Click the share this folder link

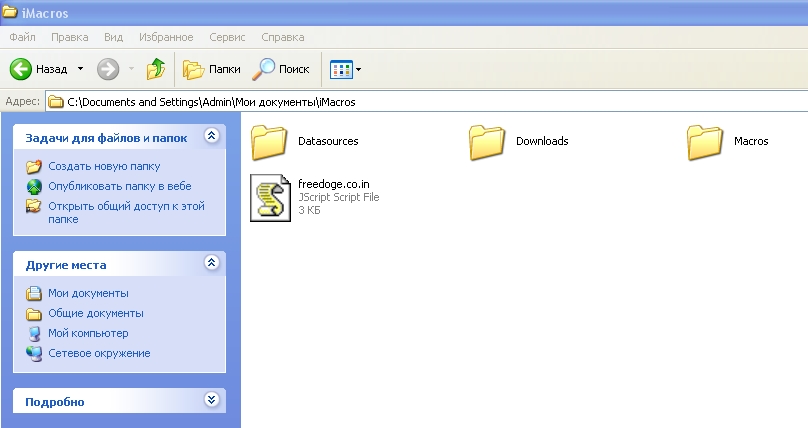point(125,206)
